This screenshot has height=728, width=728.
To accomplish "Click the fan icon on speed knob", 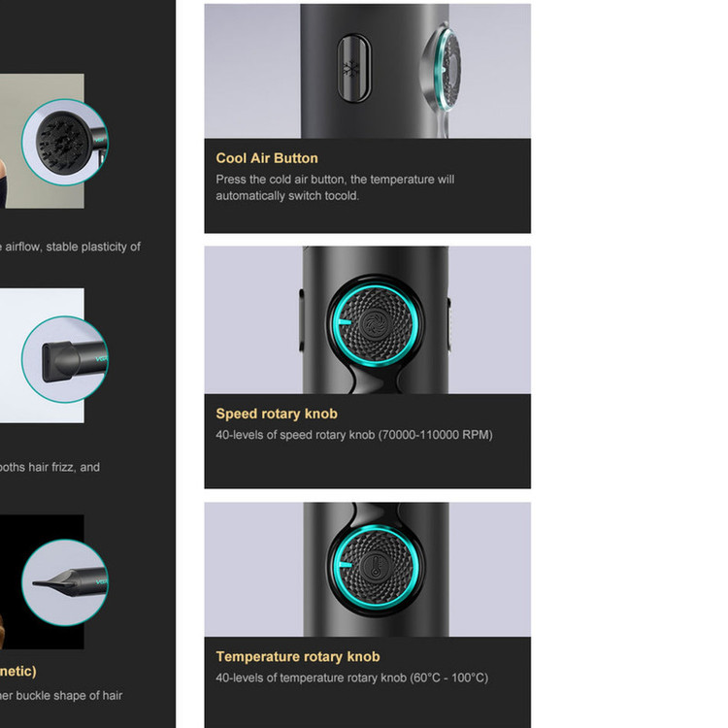I will [x=375, y=322].
